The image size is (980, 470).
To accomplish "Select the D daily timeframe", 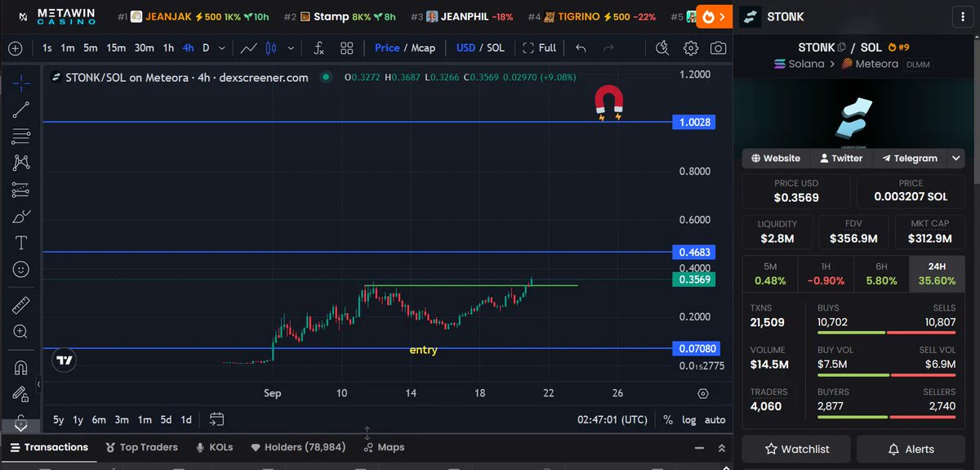I will tap(206, 48).
